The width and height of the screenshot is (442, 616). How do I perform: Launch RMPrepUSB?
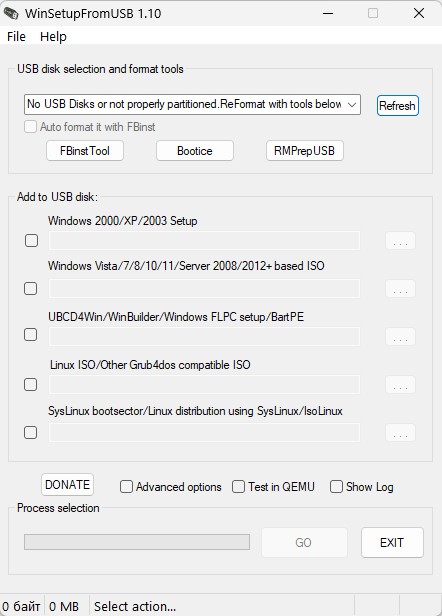click(304, 151)
